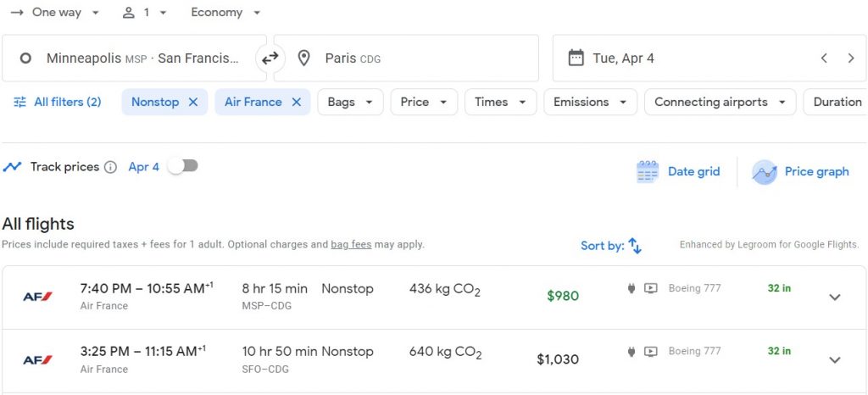Click the Track prices info icon
Screen dimensions: 868x395
coord(110,167)
